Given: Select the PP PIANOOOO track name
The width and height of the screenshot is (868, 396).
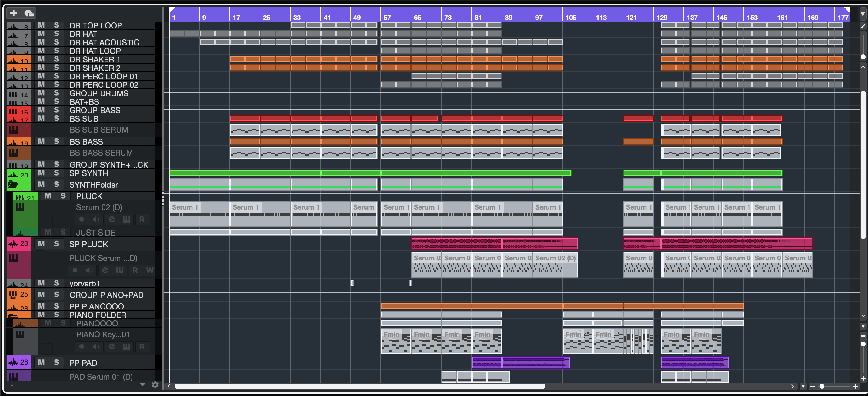Looking at the screenshot, I should click(97, 306).
